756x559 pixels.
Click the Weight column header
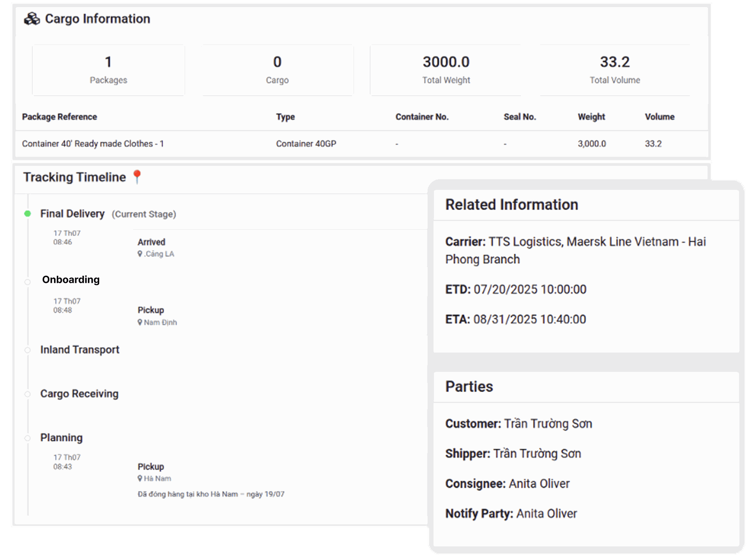pos(591,117)
